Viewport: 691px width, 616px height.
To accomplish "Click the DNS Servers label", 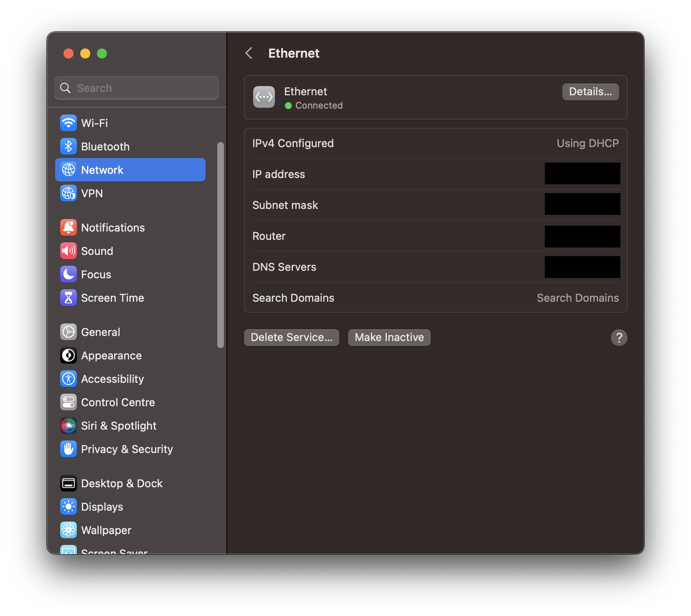I will click(284, 267).
